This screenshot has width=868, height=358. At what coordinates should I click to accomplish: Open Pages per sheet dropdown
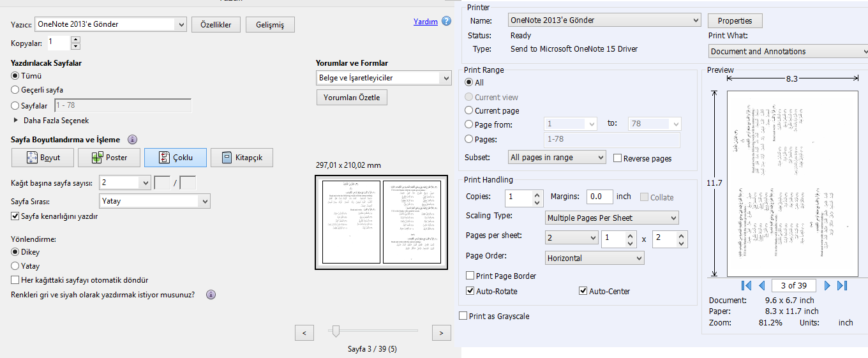pyautogui.click(x=571, y=238)
